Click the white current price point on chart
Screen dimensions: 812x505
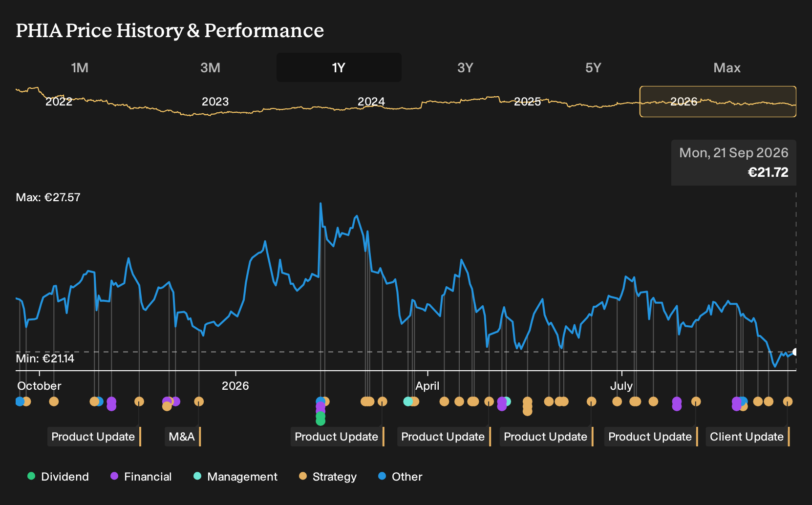795,352
